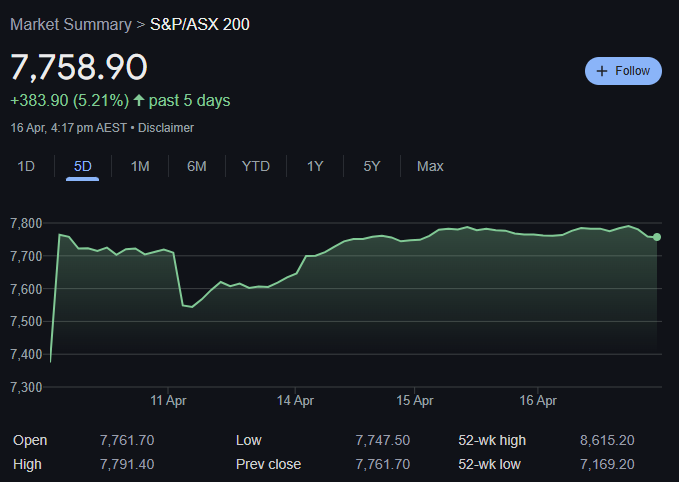Screen dimensions: 679x482
Task: Click the 7,700 y-axis label
Action: (x=26, y=256)
